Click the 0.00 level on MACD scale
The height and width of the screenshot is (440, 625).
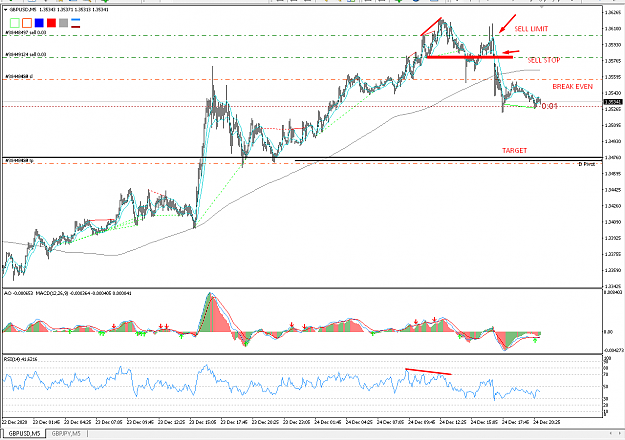(607, 332)
